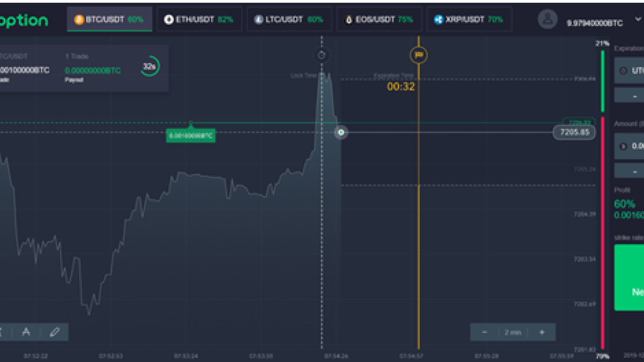Image resolution: width=644 pixels, height=362 pixels.
Task: Decrease chart timeframe with minus button
Action: point(485,332)
